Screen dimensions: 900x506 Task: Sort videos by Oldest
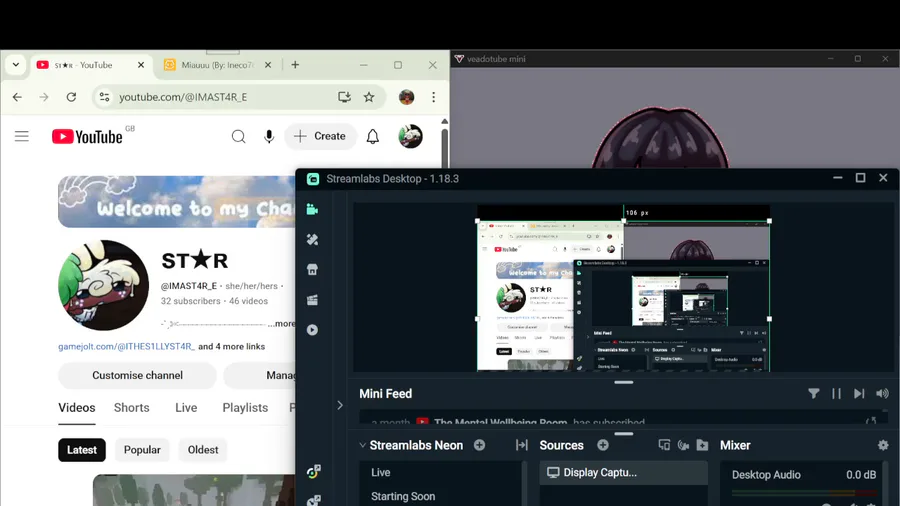coord(203,450)
